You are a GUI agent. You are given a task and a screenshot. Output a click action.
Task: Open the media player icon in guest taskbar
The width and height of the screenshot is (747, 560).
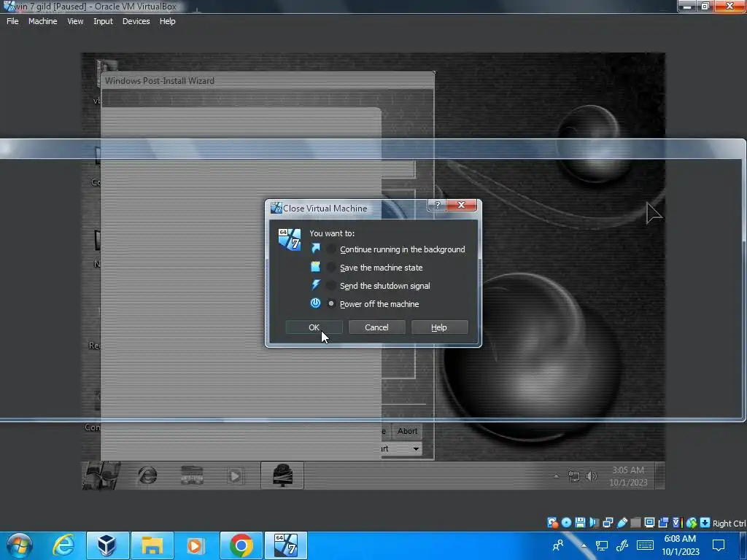click(x=235, y=475)
